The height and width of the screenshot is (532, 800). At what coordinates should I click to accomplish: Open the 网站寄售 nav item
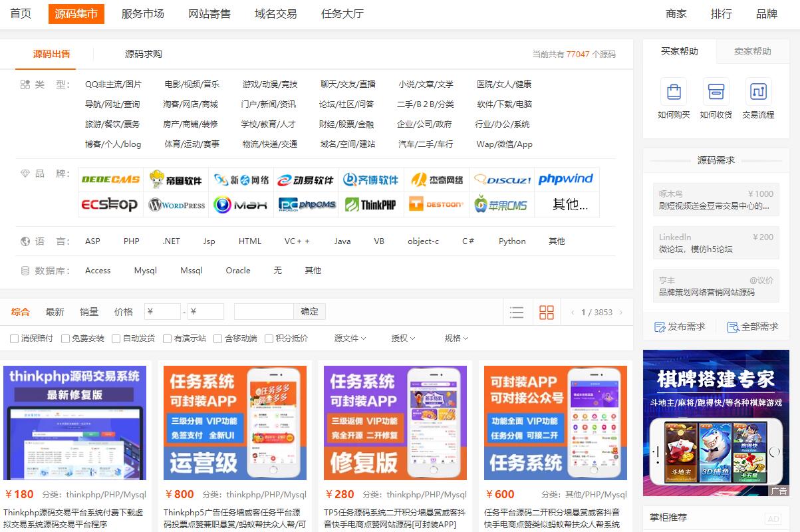(209, 13)
